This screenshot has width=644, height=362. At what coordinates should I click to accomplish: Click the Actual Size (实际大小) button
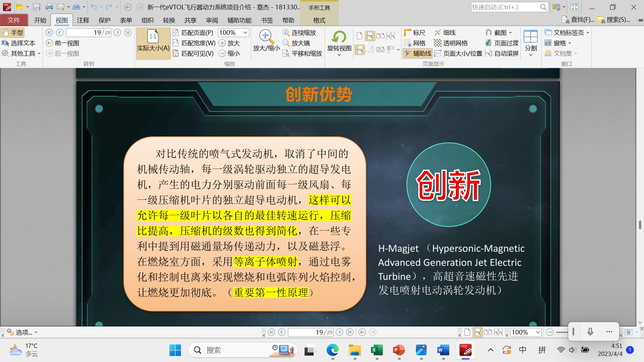coord(153,44)
